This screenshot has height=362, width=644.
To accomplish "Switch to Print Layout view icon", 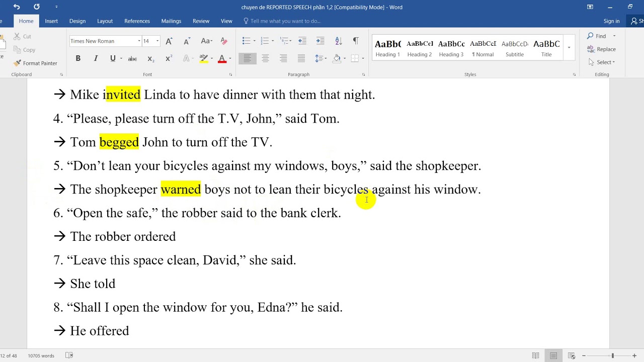I will (553, 355).
